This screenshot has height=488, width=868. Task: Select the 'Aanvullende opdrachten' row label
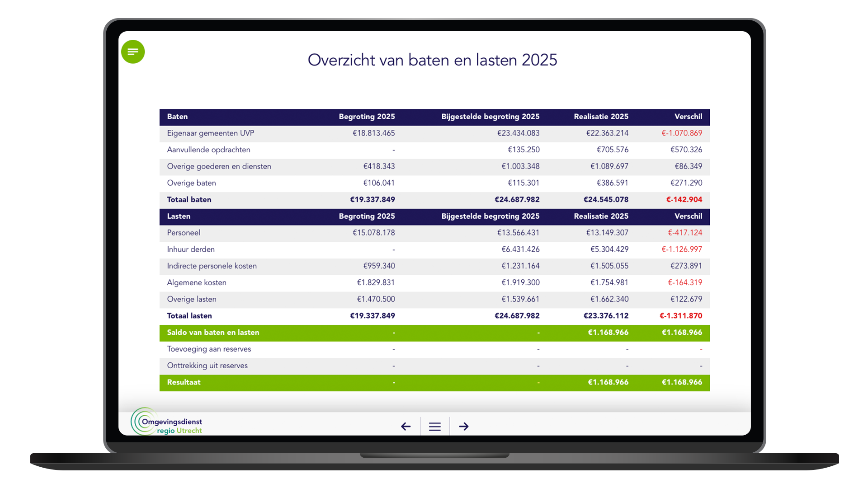point(208,150)
